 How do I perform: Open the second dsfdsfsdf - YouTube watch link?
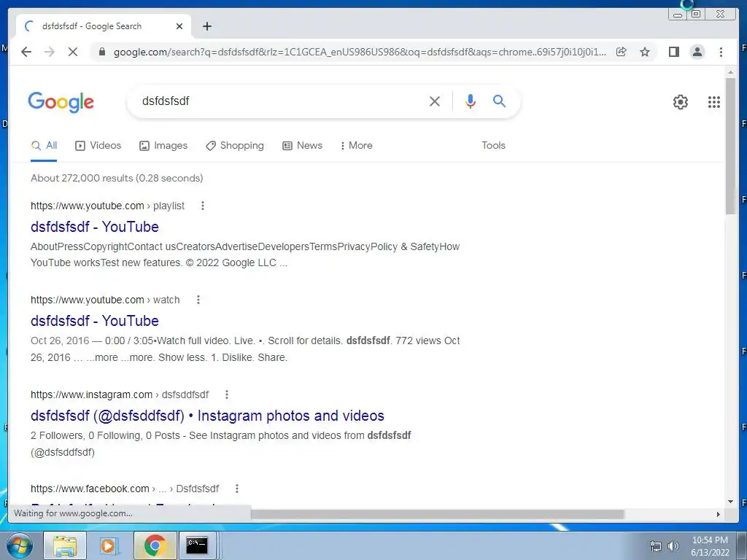coord(94,321)
